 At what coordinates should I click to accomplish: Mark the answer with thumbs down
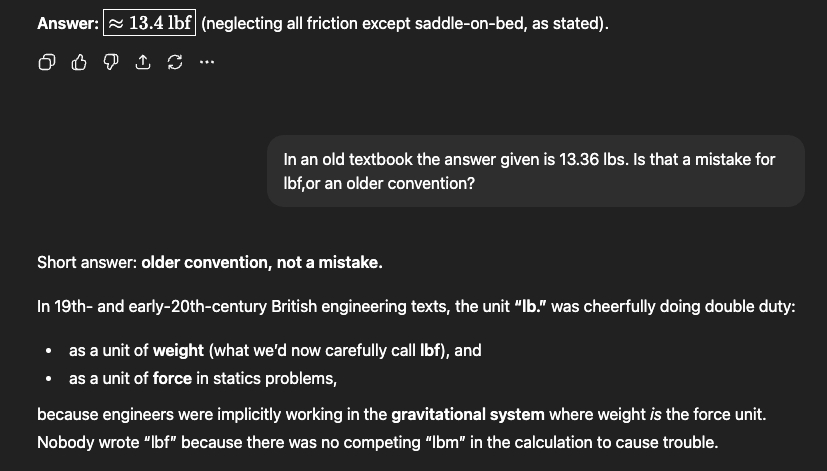click(111, 63)
